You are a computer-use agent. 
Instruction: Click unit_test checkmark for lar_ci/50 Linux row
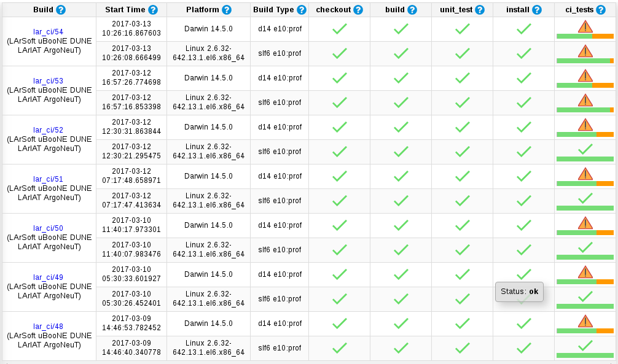pyautogui.click(x=463, y=250)
